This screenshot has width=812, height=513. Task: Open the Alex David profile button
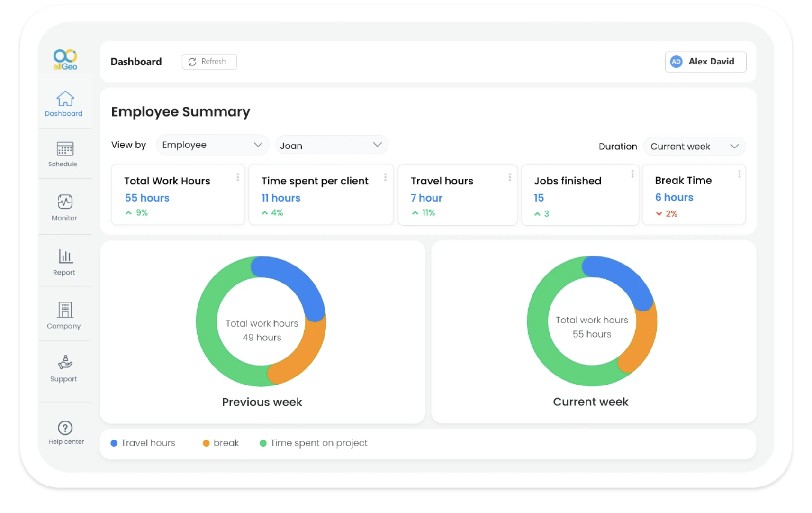coord(705,62)
